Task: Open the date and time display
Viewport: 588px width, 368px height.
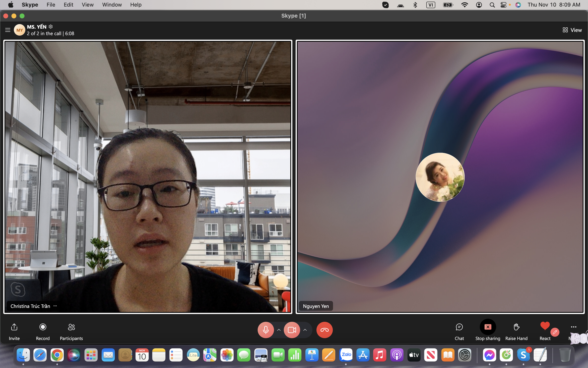Action: coord(554,5)
